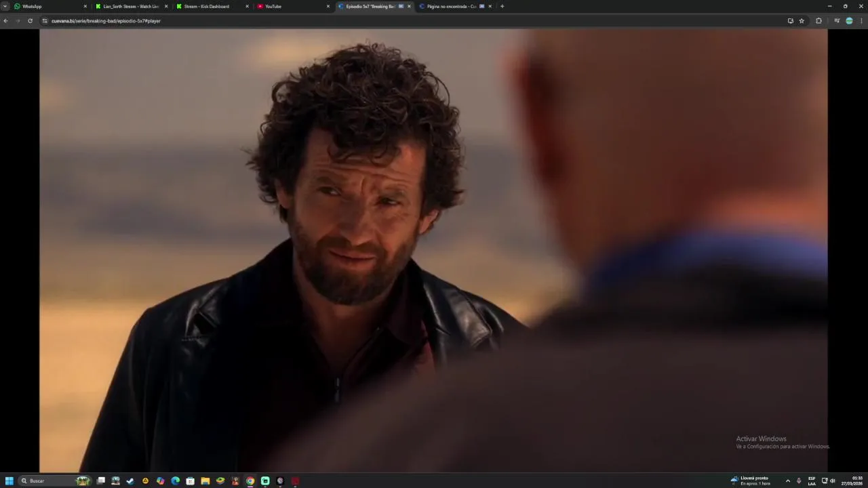868x488 pixels.
Task: Go forward to the next page
Action: click(18, 21)
